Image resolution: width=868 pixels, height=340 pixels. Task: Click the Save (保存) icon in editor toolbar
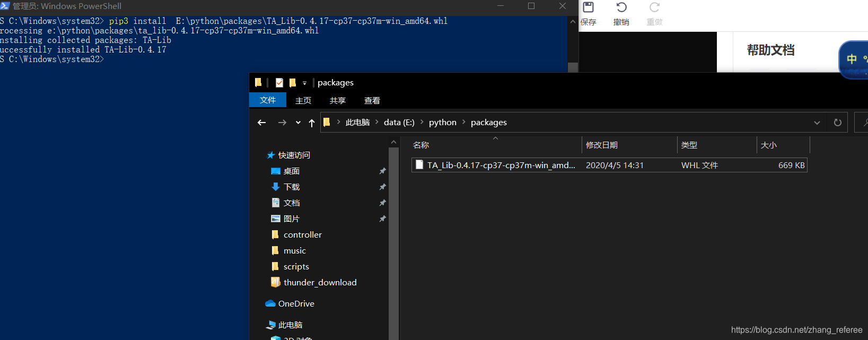(588, 7)
